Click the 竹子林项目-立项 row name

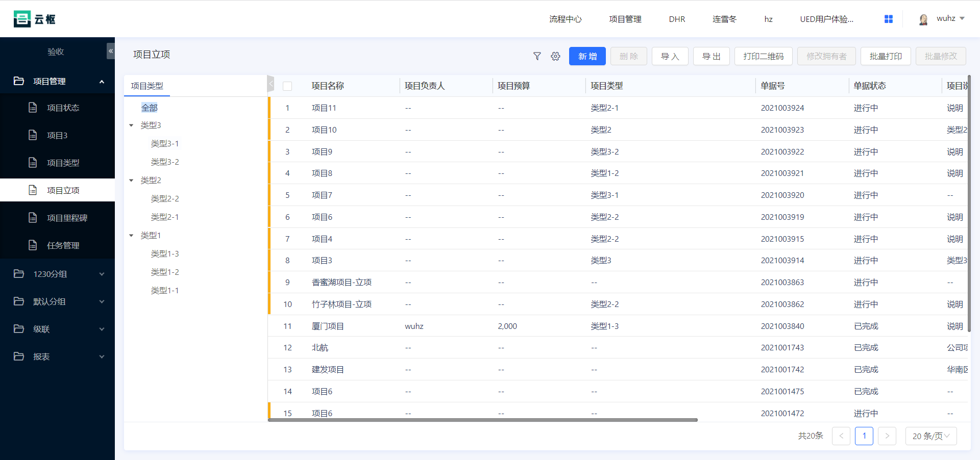coord(341,304)
